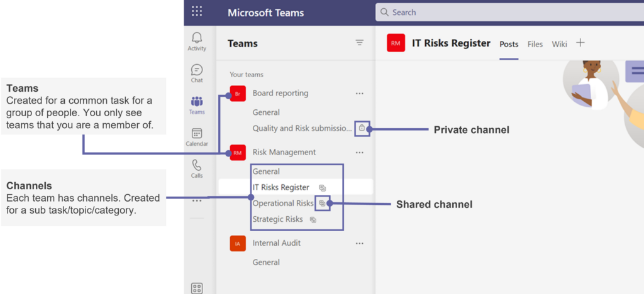Open more options for Risk Management

click(359, 153)
